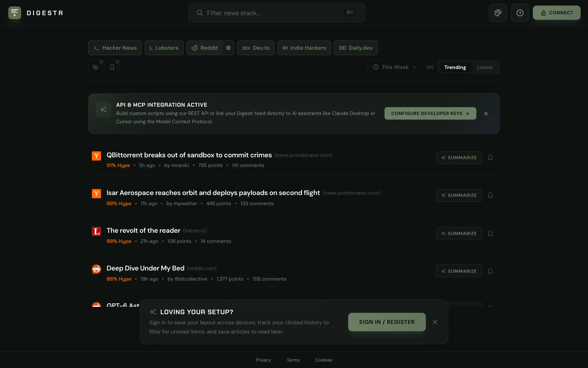Open the Terms footer link

pos(293,360)
